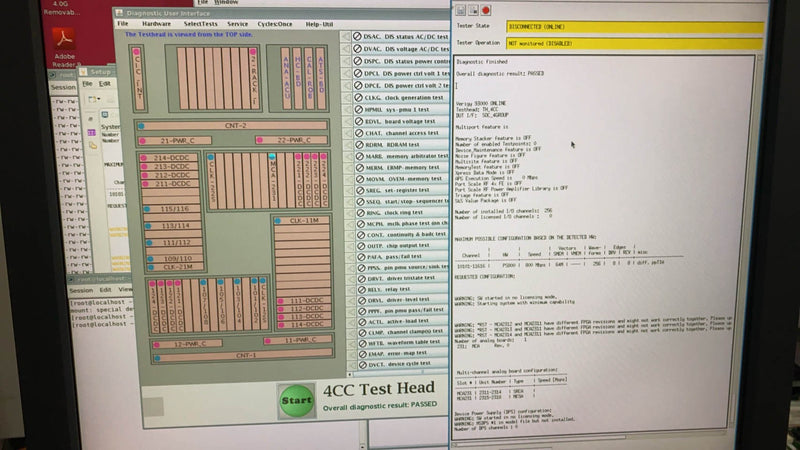Toggle the DVAC DIS voltage AC/DC test icon
This screenshot has height=450, width=800.
[357, 48]
